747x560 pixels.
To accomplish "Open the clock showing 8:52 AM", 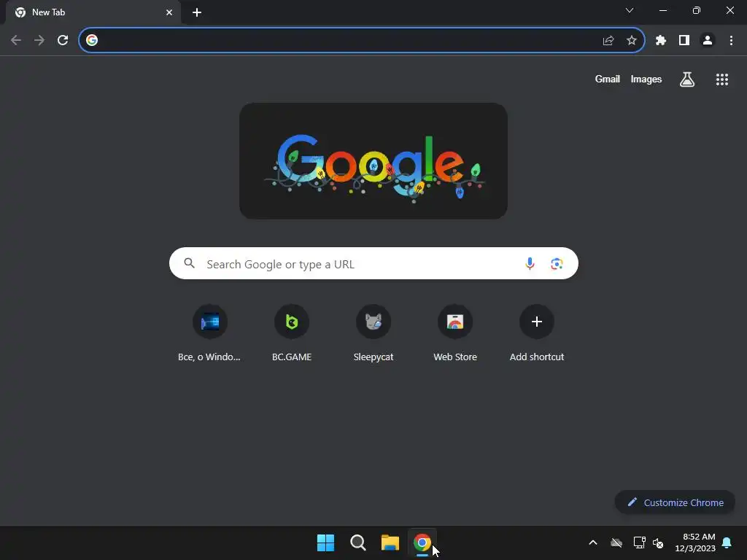I will coord(695,542).
